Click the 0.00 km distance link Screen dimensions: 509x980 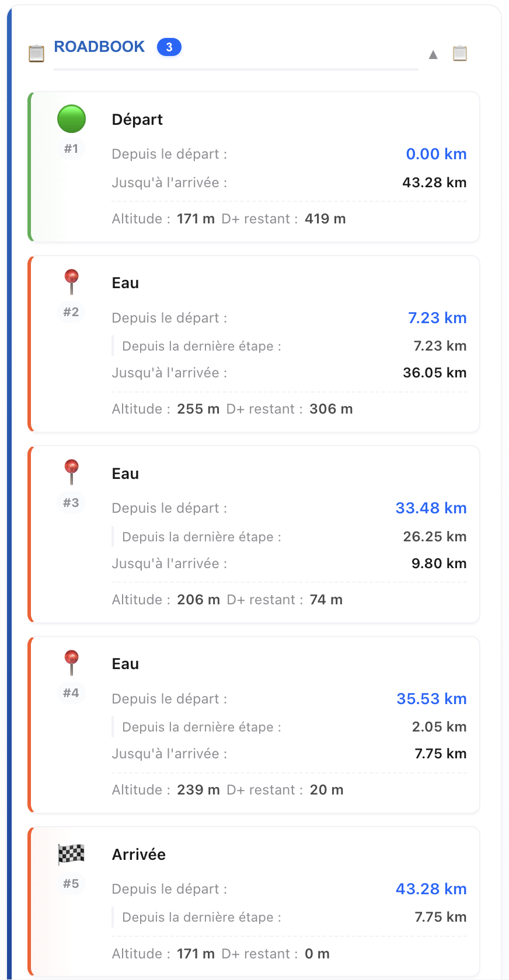436,154
